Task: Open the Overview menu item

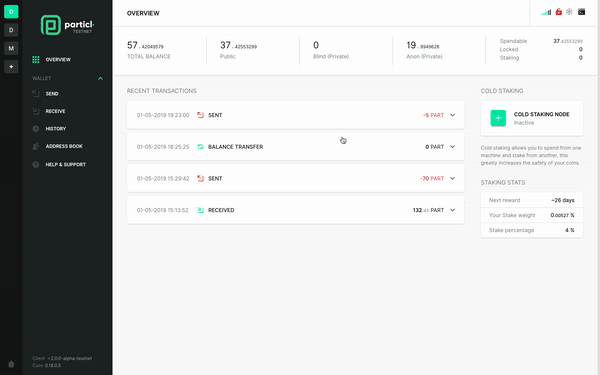Action: click(x=58, y=60)
